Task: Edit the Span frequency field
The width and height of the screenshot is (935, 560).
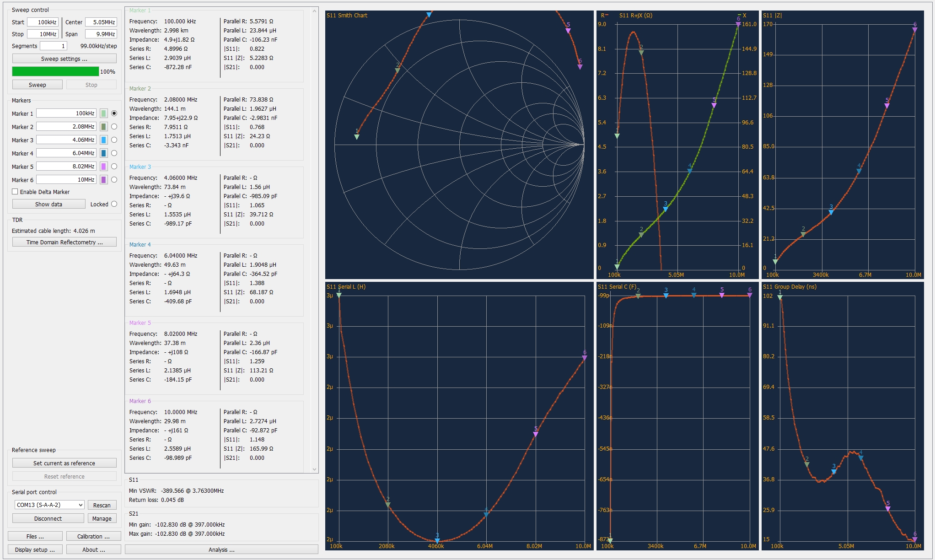Action: tap(101, 34)
